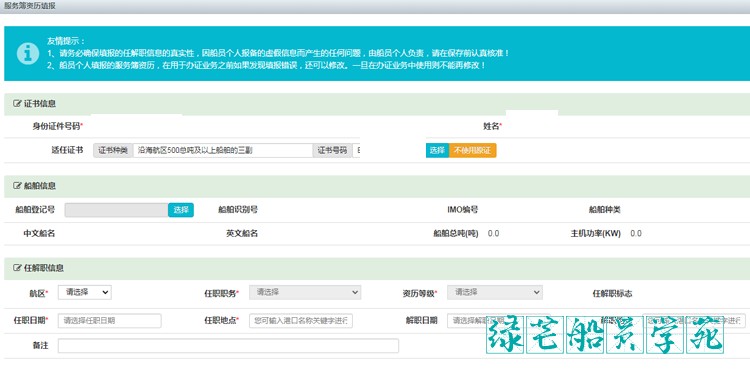750x372 pixels.
Task: Click the 证书种类 value field
Action: (223, 150)
